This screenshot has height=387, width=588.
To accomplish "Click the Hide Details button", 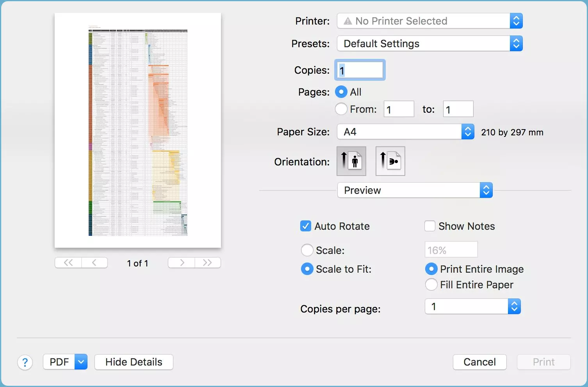I will tap(134, 362).
